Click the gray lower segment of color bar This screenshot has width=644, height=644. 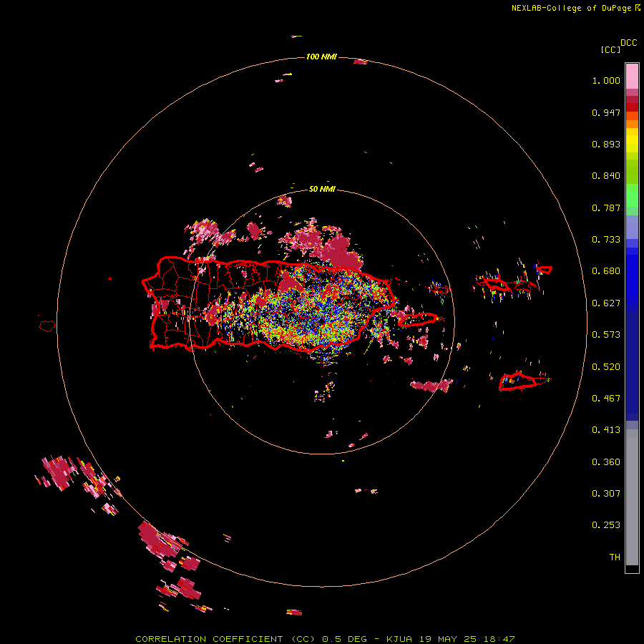point(632,497)
